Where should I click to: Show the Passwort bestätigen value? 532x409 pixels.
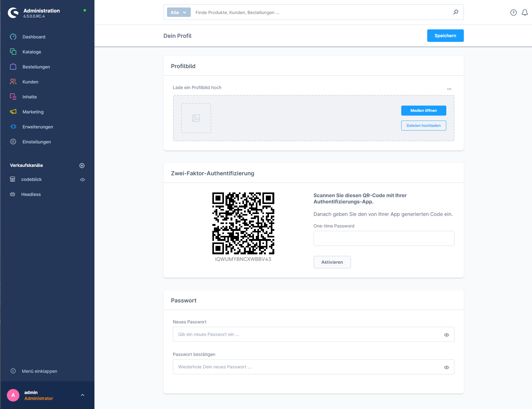click(447, 367)
